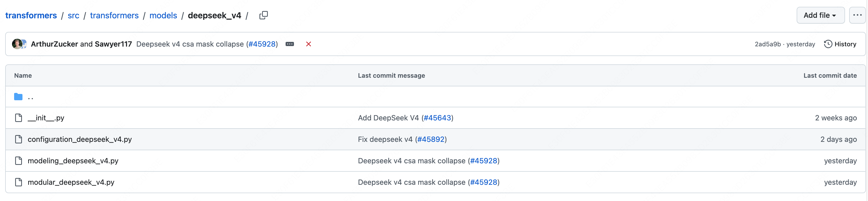Click 'Last commit date' column header
Screen dimensions: 868x201
[830, 76]
